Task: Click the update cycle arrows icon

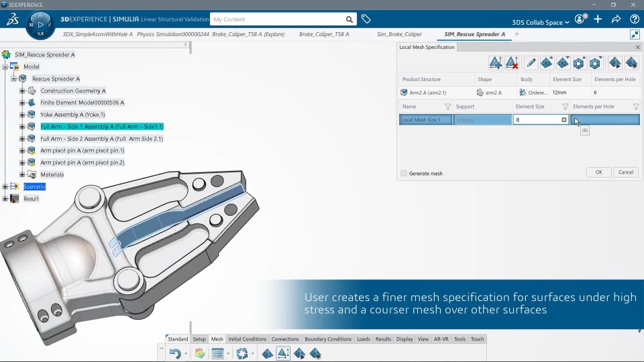Action: point(242,353)
